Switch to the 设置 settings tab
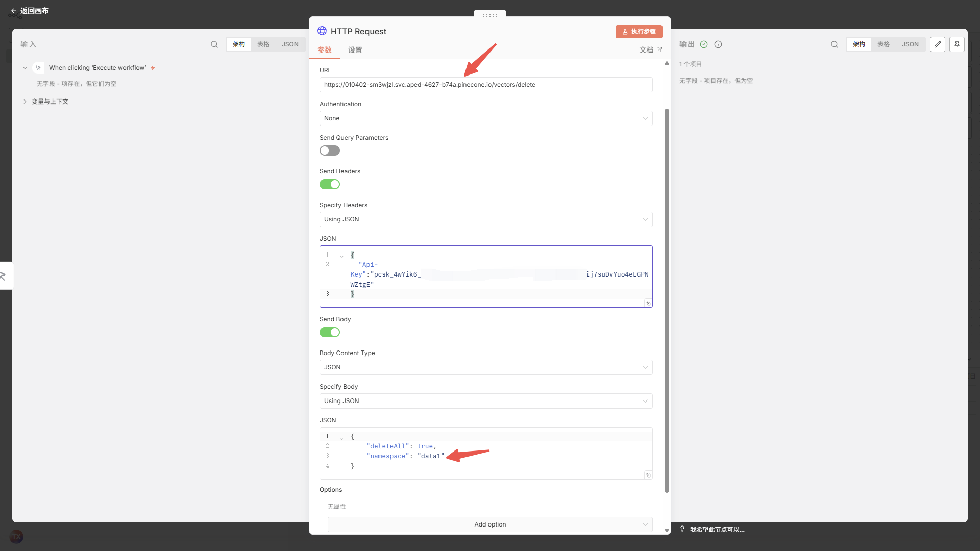 click(355, 50)
